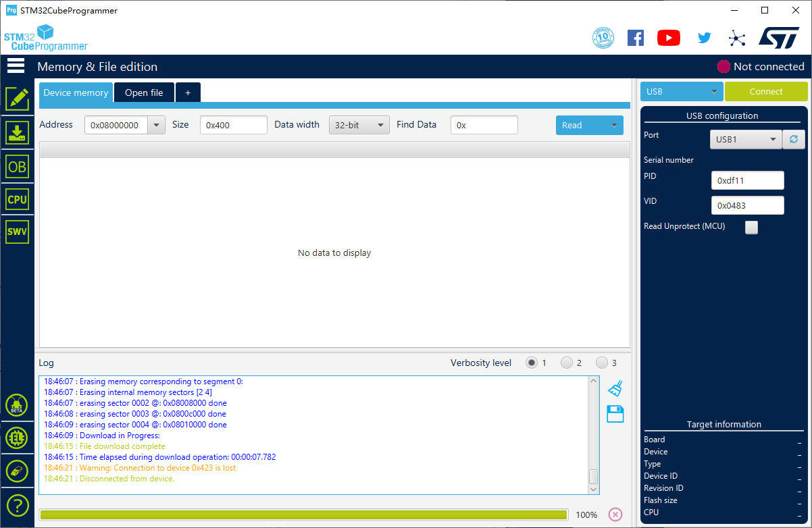Click the VID input field
Image resolution: width=812 pixels, height=528 pixels.
click(x=748, y=205)
